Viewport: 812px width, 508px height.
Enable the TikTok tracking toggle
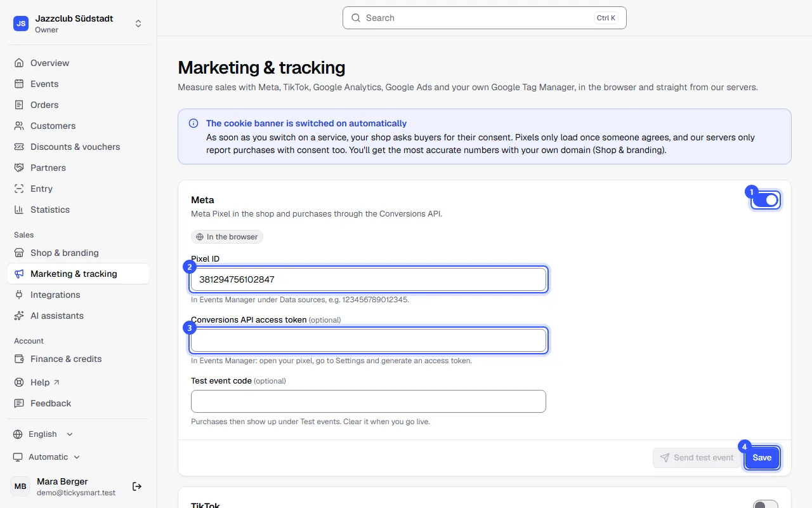[766, 505]
